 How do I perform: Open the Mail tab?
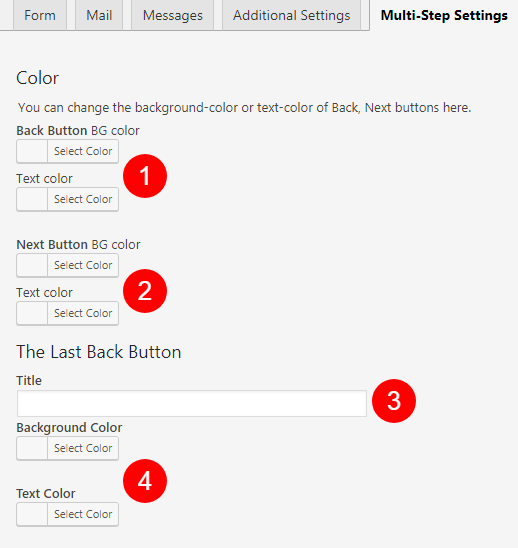(99, 15)
